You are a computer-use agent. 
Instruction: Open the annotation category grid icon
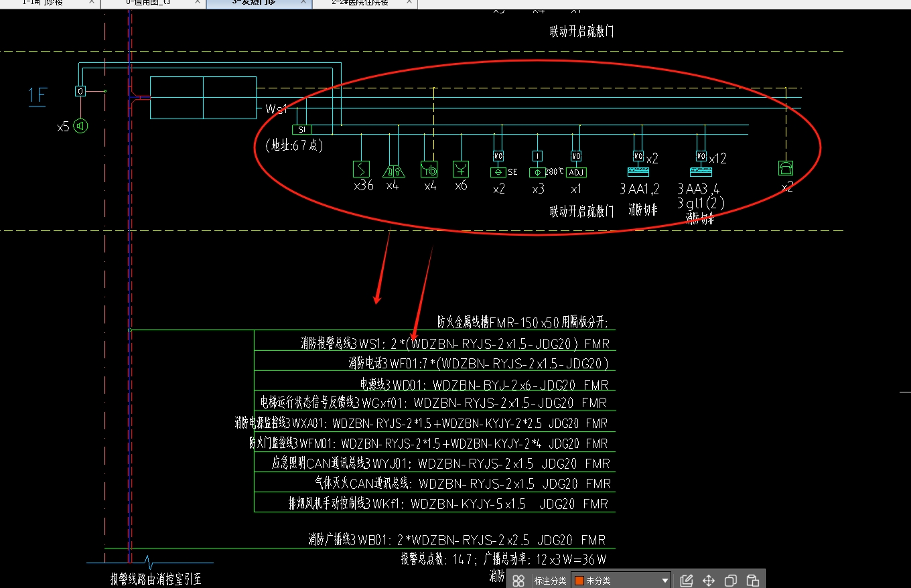(518, 581)
